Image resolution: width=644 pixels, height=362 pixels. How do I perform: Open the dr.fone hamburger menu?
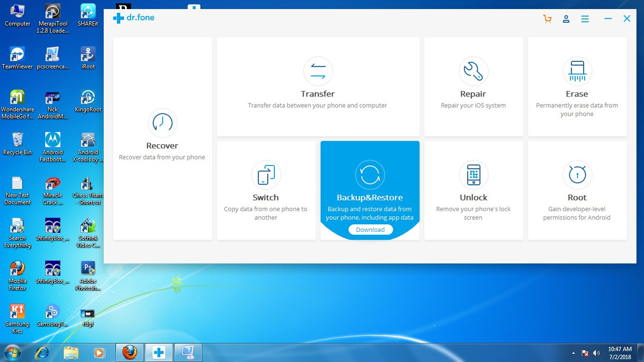coord(585,19)
